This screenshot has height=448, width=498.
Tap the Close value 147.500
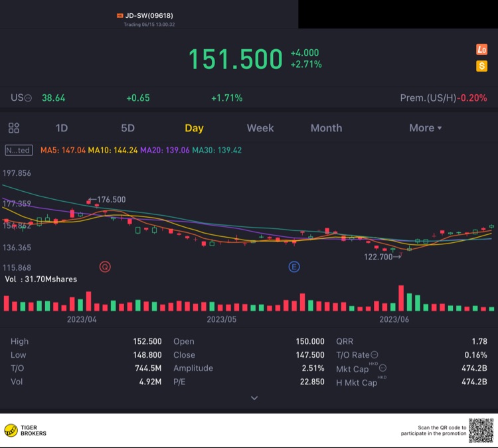click(310, 354)
